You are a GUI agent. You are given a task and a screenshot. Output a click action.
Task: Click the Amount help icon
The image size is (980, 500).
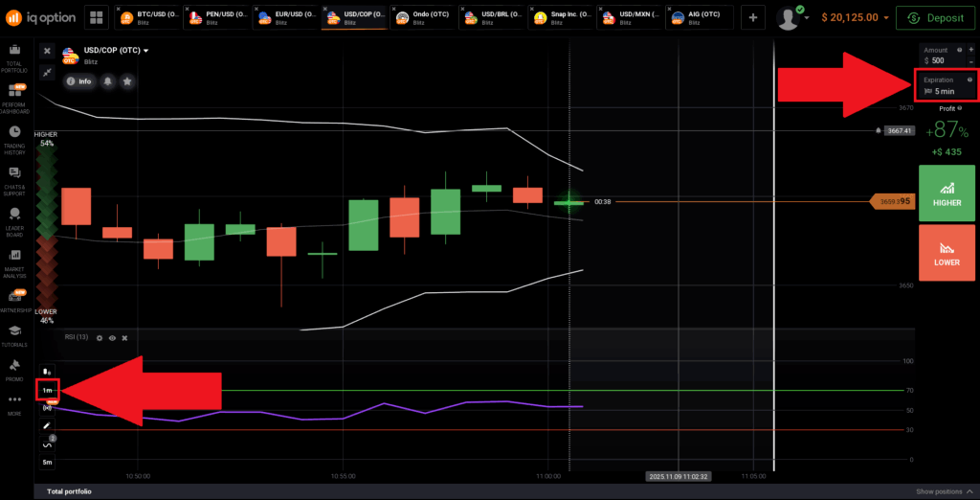[x=959, y=50]
